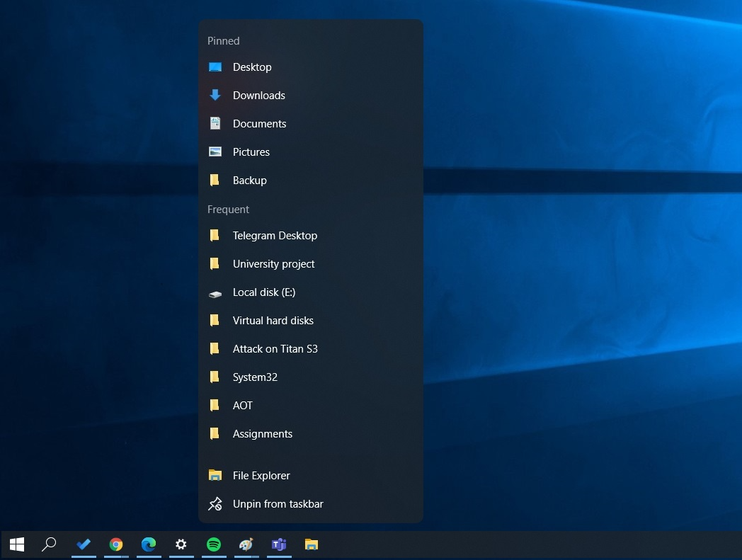Click the Windows Start button
This screenshot has height=560, width=742.
click(x=16, y=545)
